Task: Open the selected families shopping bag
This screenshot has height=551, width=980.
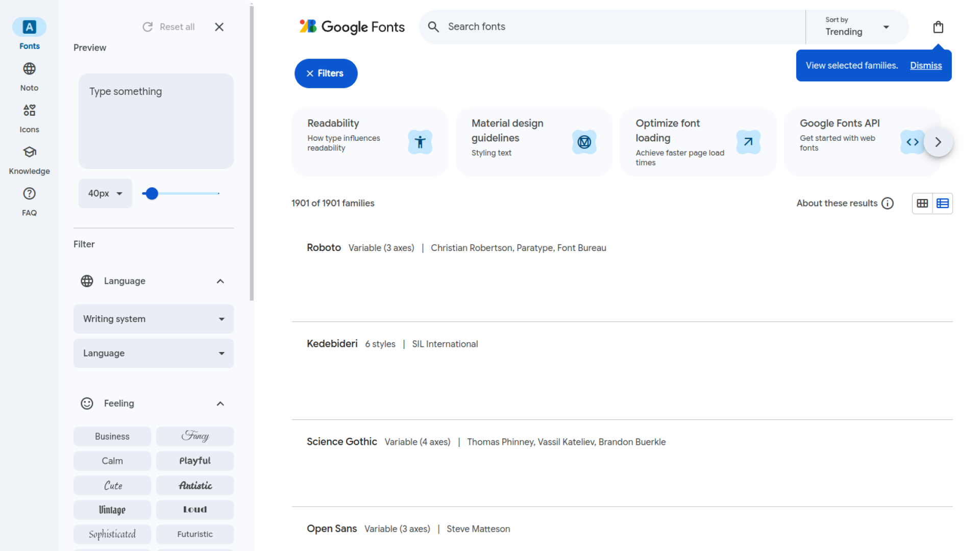Action: click(938, 27)
